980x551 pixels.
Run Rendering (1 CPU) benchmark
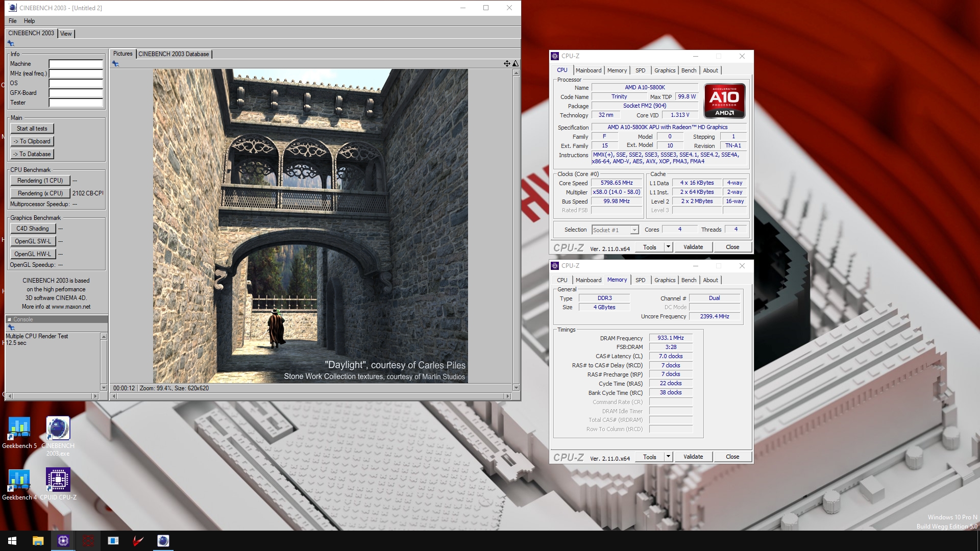coord(40,181)
